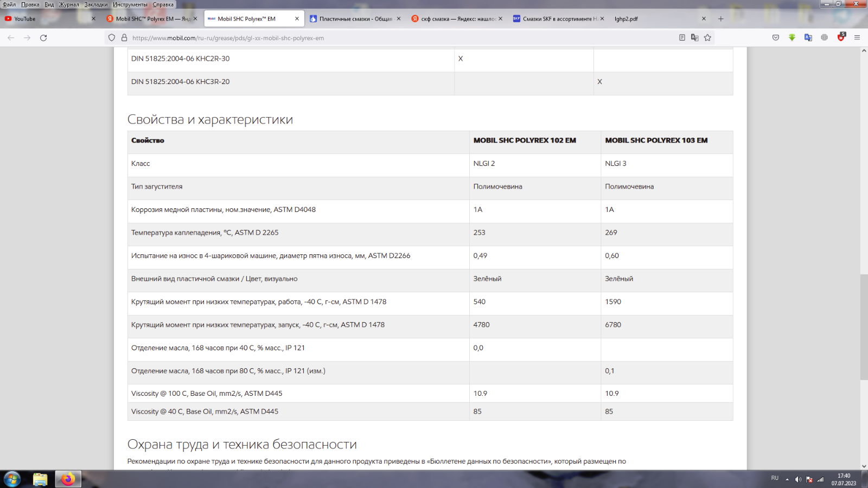
Task: Open the Правка menu
Action: tap(30, 4)
